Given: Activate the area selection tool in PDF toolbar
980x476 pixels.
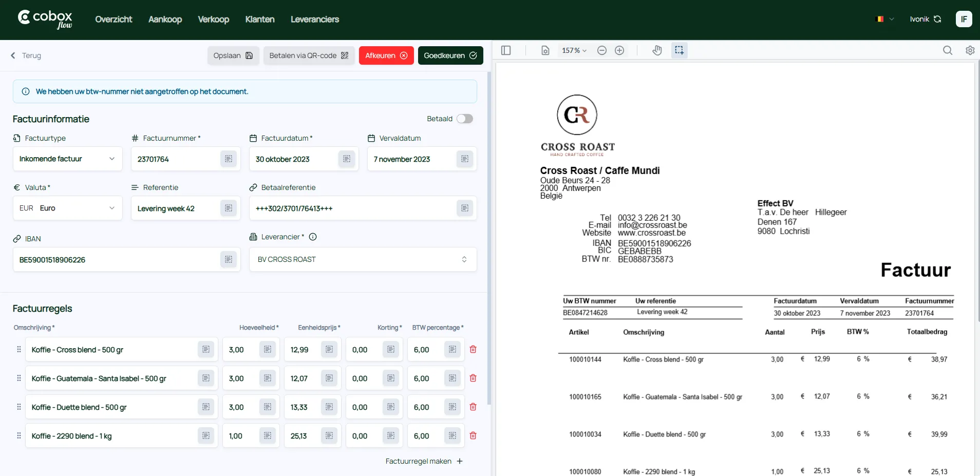Looking at the screenshot, I should pos(679,50).
